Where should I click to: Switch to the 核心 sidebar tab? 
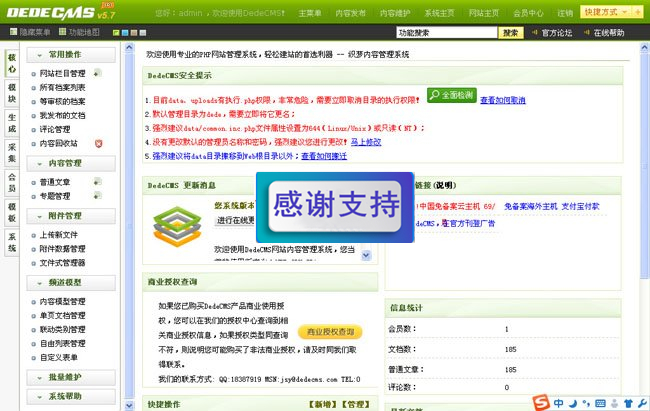click(x=12, y=63)
